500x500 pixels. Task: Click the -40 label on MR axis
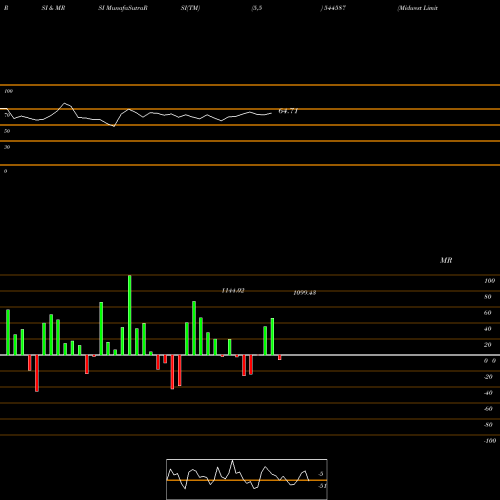(x=488, y=393)
